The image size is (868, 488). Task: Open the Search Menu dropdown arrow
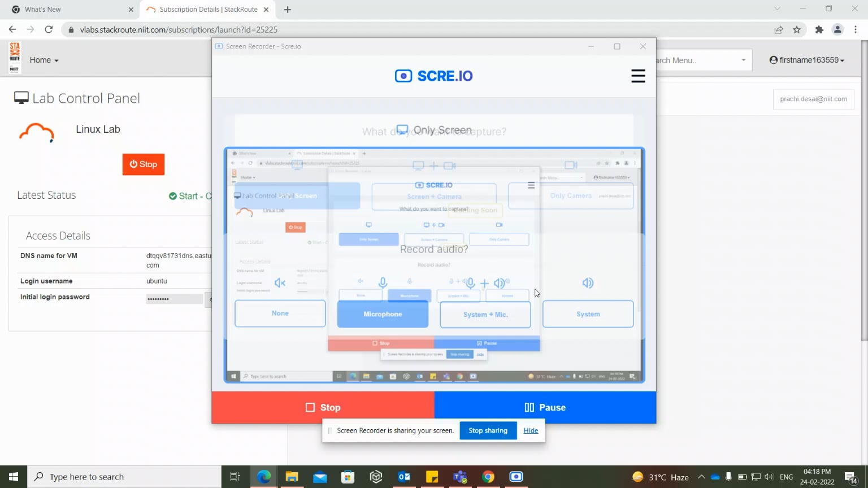pos(744,60)
